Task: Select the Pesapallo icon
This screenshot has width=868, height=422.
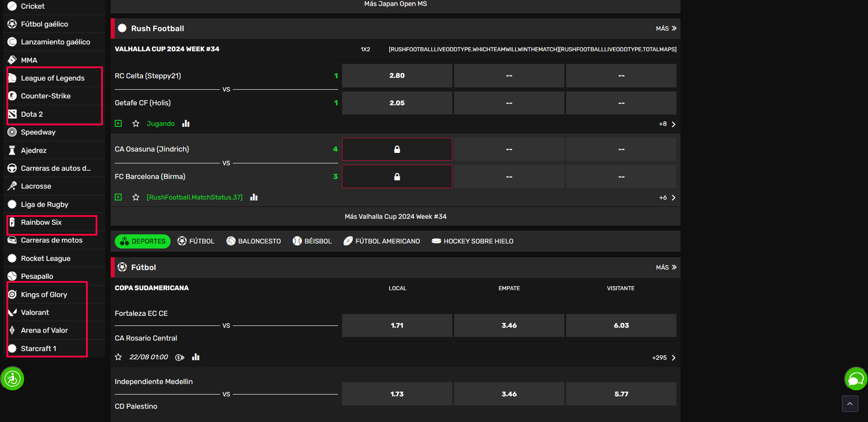Action: [x=12, y=276]
